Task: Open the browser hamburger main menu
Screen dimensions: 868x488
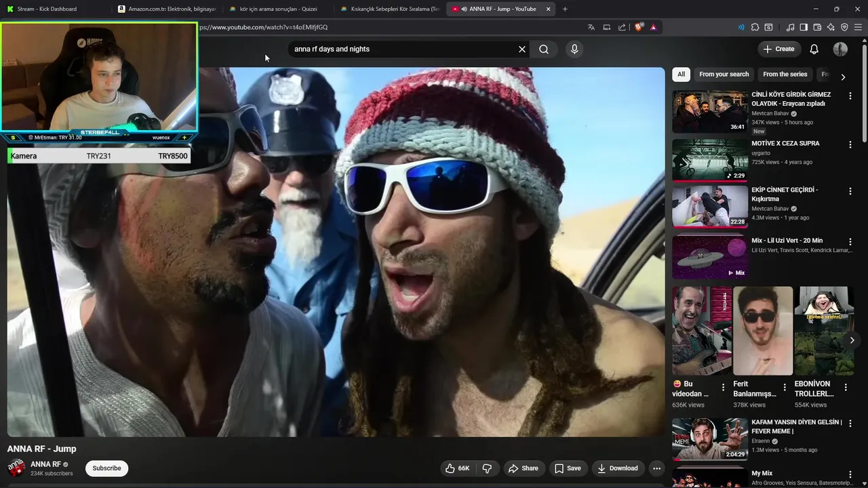Action: coord(858,27)
